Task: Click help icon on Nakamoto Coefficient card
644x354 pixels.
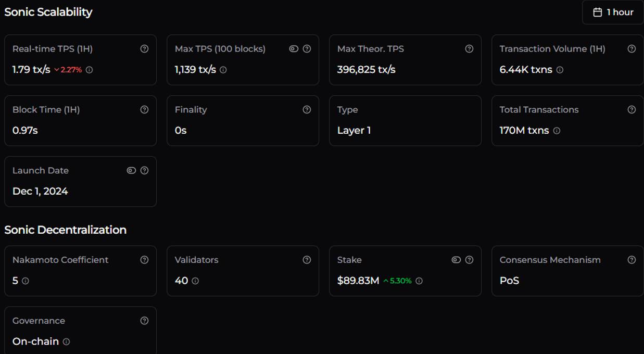Action: (x=144, y=260)
